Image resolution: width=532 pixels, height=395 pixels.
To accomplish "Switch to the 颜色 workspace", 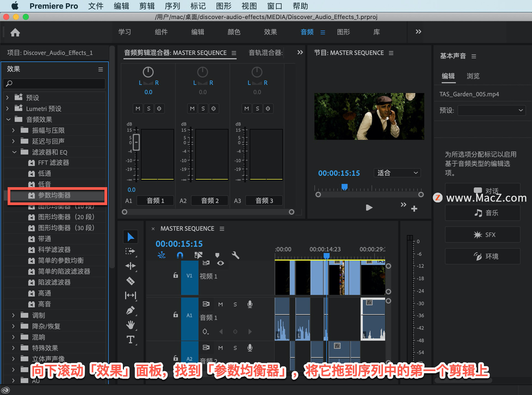I will coord(234,32).
